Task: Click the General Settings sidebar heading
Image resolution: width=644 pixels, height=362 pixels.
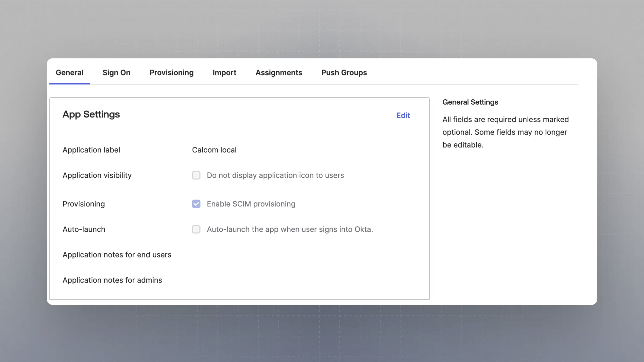Action: click(x=470, y=102)
